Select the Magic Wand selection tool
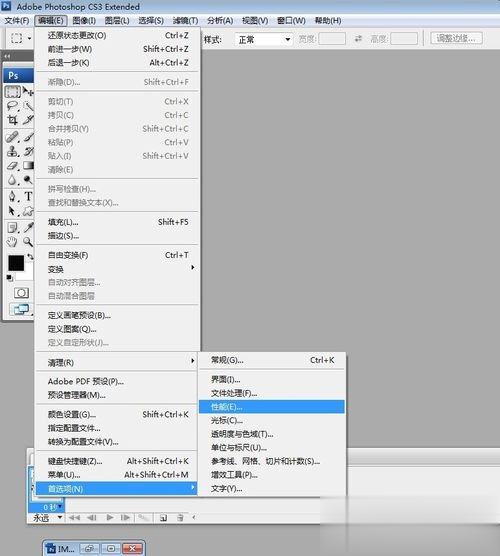 point(28,106)
